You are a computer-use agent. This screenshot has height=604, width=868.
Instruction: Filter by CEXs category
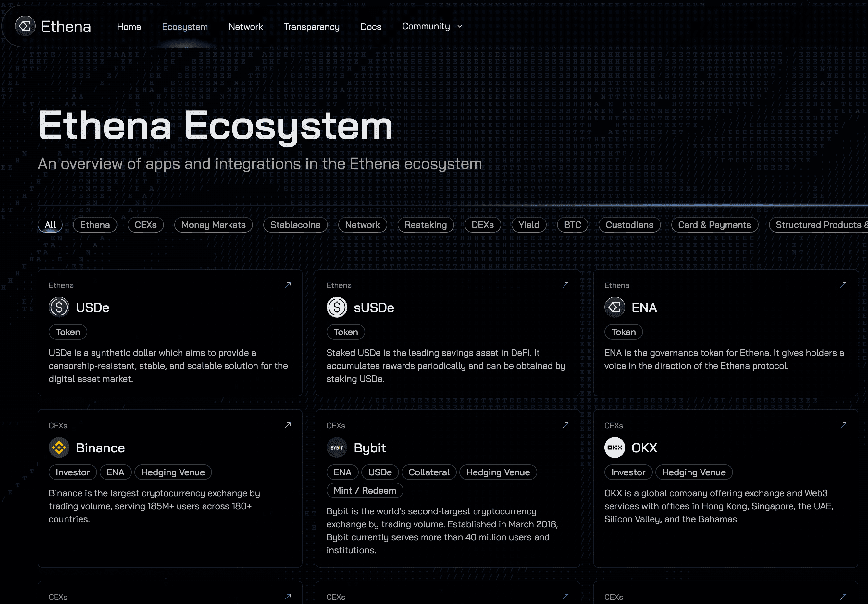tap(145, 225)
